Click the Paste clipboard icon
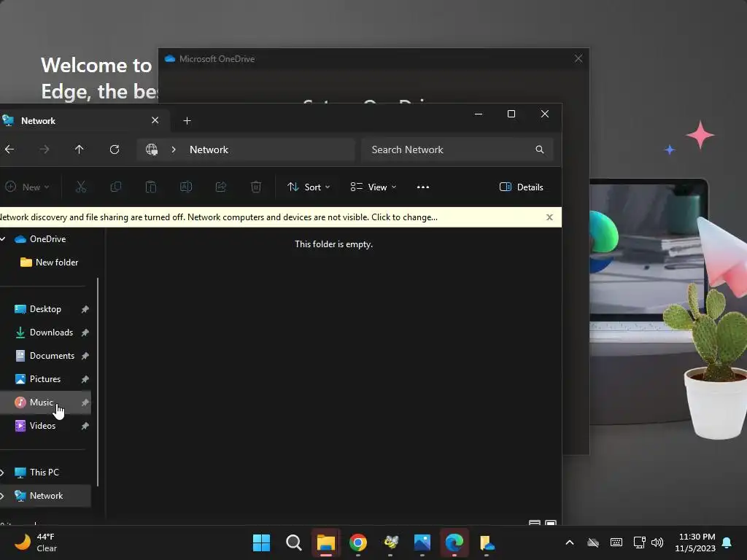 [150, 187]
